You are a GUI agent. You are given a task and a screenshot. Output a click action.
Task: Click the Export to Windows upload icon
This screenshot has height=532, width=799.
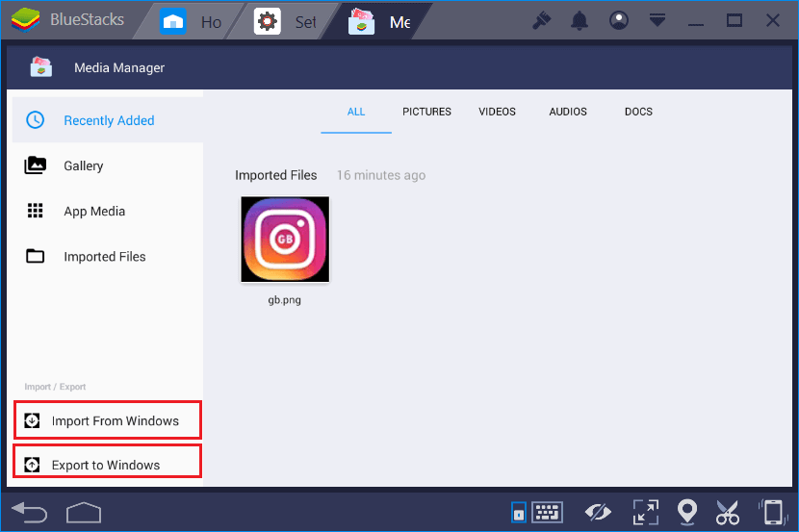32,465
